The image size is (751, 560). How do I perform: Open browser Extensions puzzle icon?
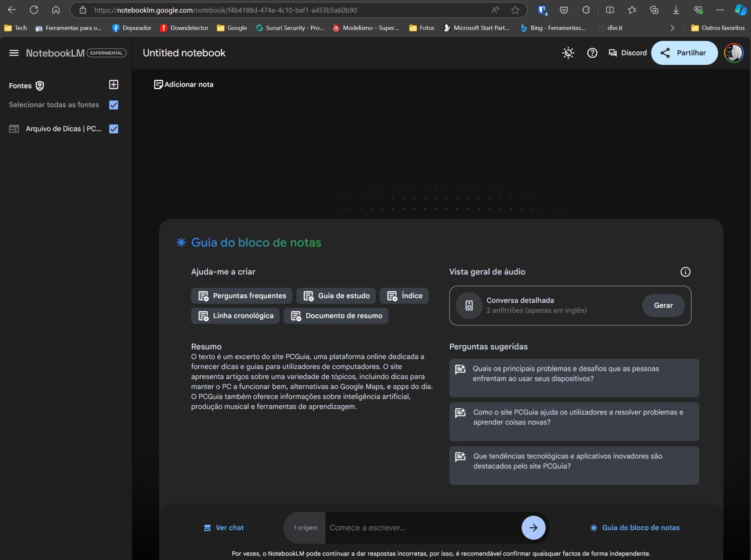(586, 10)
